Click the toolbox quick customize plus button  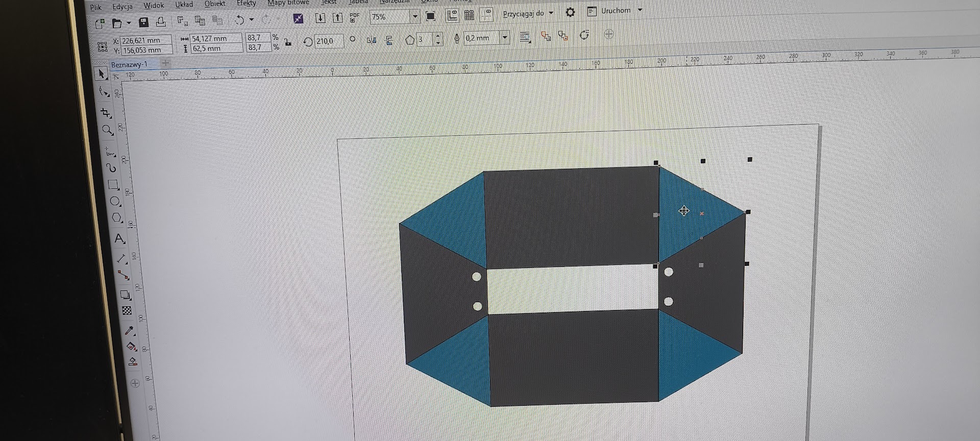click(135, 383)
